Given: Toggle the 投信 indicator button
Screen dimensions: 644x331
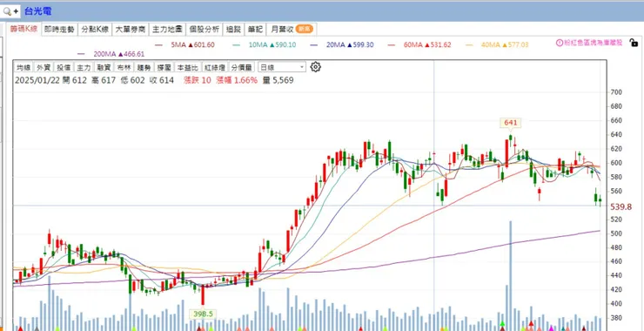Looking at the screenshot, I should (64, 67).
